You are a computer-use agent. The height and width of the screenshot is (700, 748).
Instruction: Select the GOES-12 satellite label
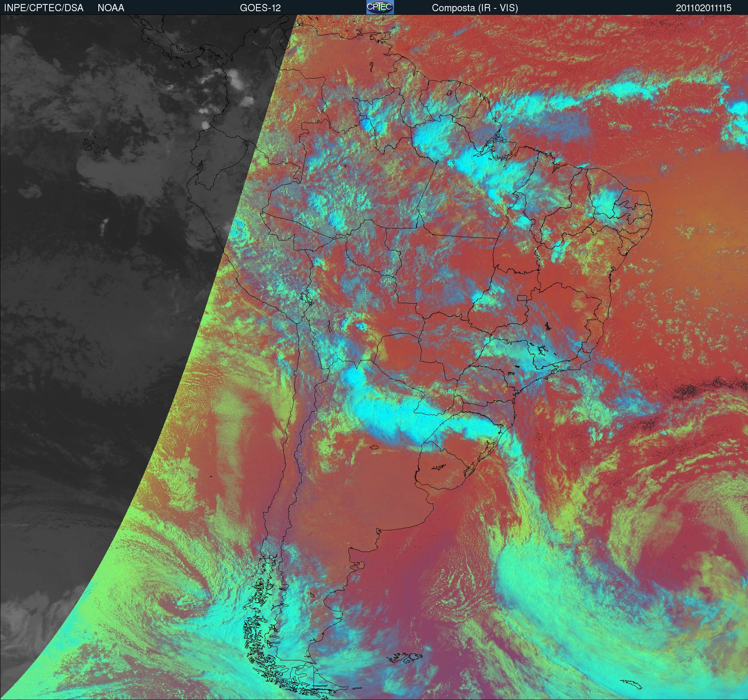pyautogui.click(x=260, y=8)
